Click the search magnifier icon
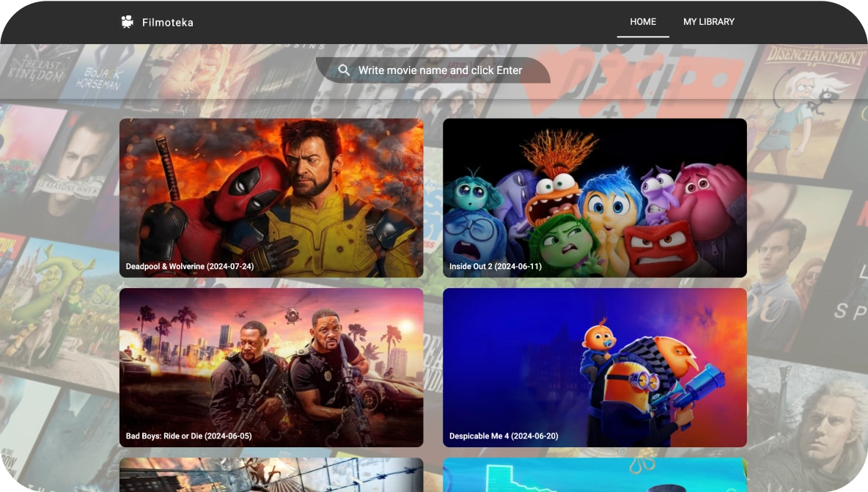The image size is (868, 492). coord(344,70)
